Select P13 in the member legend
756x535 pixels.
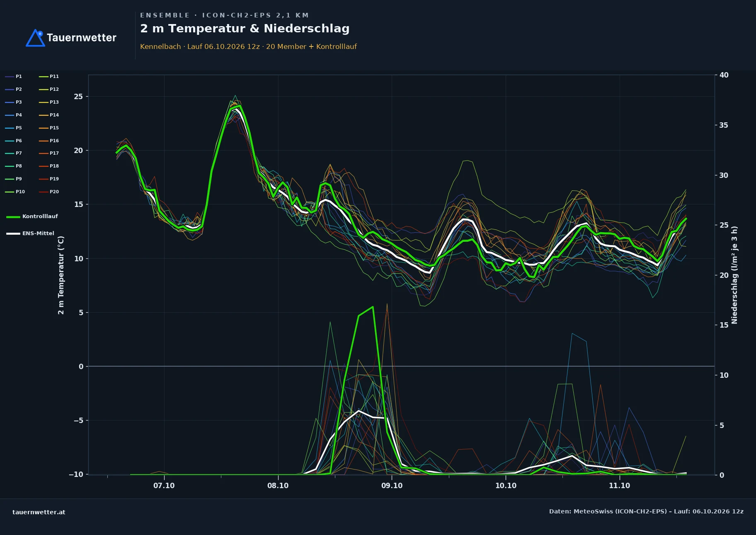(x=49, y=102)
